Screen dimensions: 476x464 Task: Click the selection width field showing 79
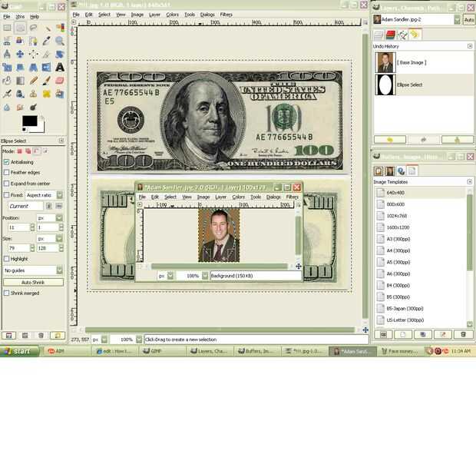coord(19,248)
